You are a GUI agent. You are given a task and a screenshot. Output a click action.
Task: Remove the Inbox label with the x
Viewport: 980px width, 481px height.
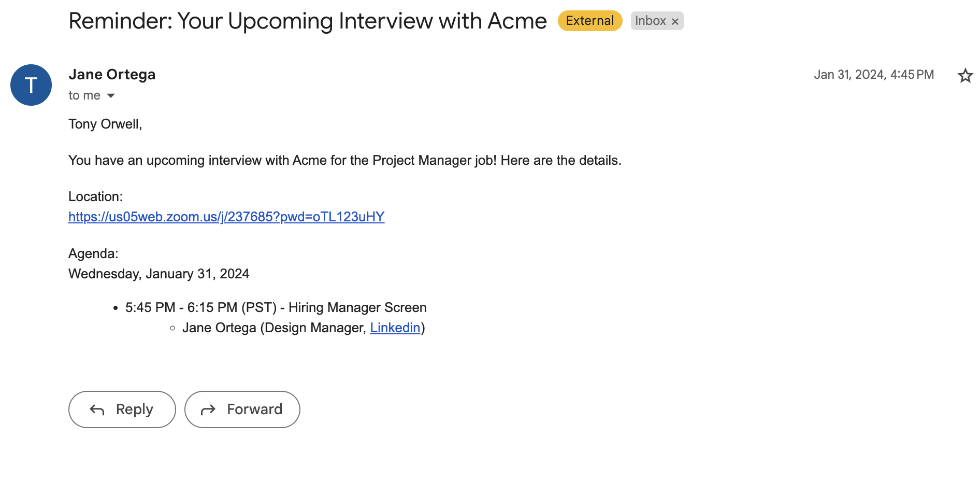pyautogui.click(x=675, y=21)
